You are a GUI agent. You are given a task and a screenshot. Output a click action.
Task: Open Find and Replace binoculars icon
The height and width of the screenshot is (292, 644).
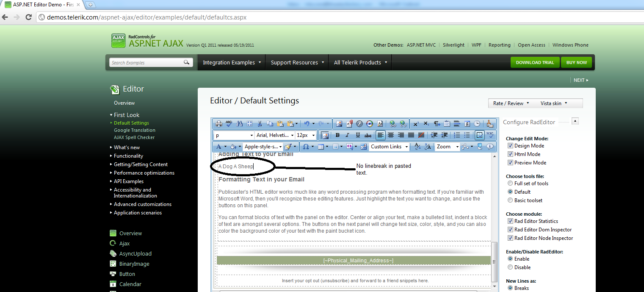239,124
